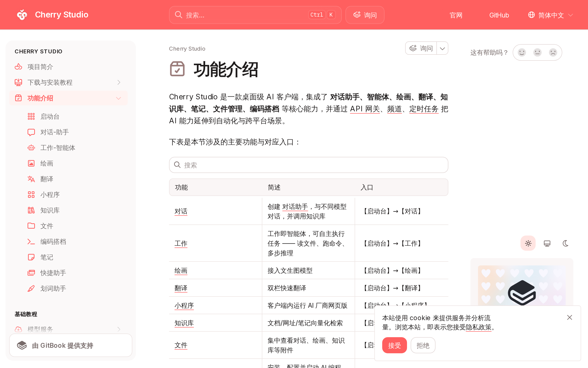This screenshot has width=588, height=368.
Task: Click header 询问 button
Action: click(x=365, y=15)
